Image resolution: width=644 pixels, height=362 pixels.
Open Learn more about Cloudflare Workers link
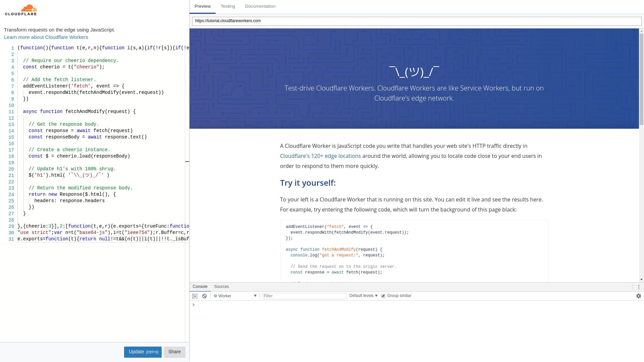click(x=46, y=37)
